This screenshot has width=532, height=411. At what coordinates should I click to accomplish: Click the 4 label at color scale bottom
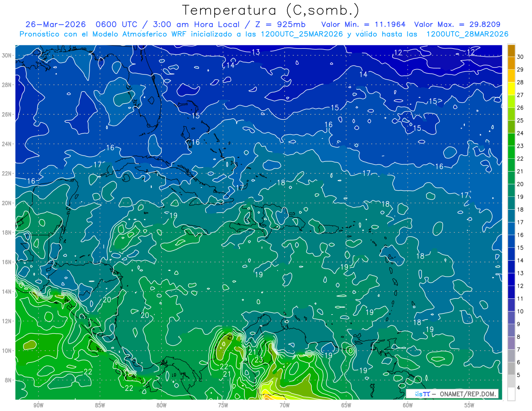coord(519,388)
